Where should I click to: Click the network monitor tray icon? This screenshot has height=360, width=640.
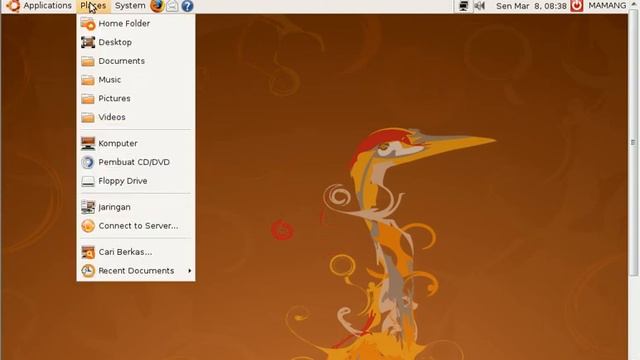pos(464,6)
